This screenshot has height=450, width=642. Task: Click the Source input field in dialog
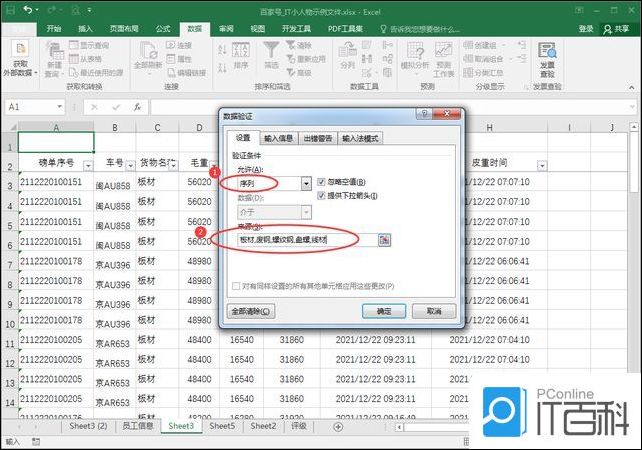307,240
